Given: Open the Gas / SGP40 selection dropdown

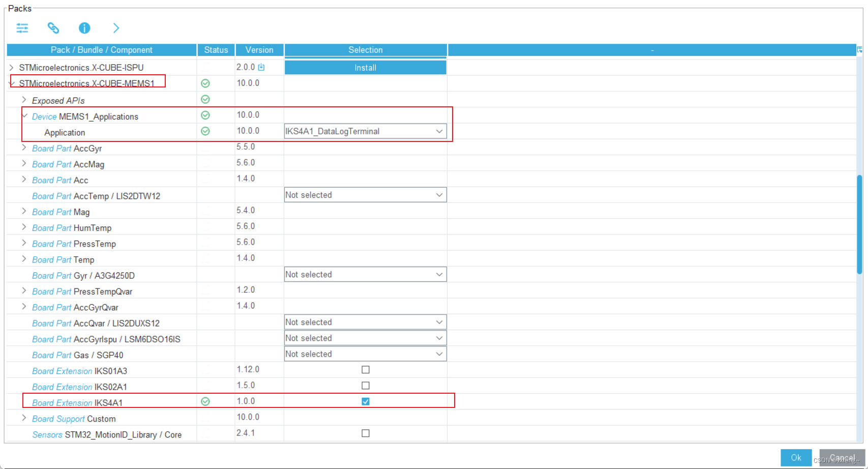Looking at the screenshot, I should [365, 354].
